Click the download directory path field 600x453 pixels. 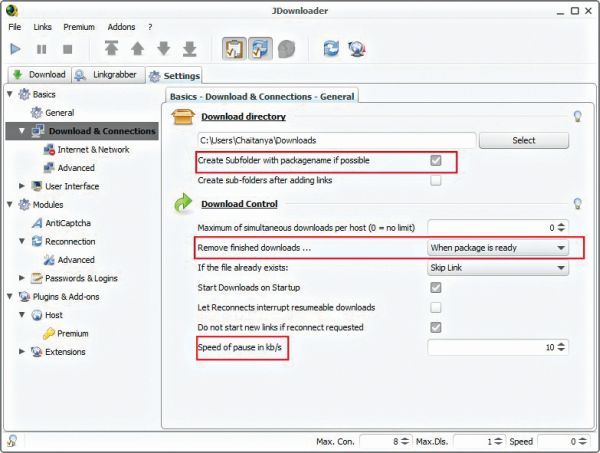pos(337,140)
